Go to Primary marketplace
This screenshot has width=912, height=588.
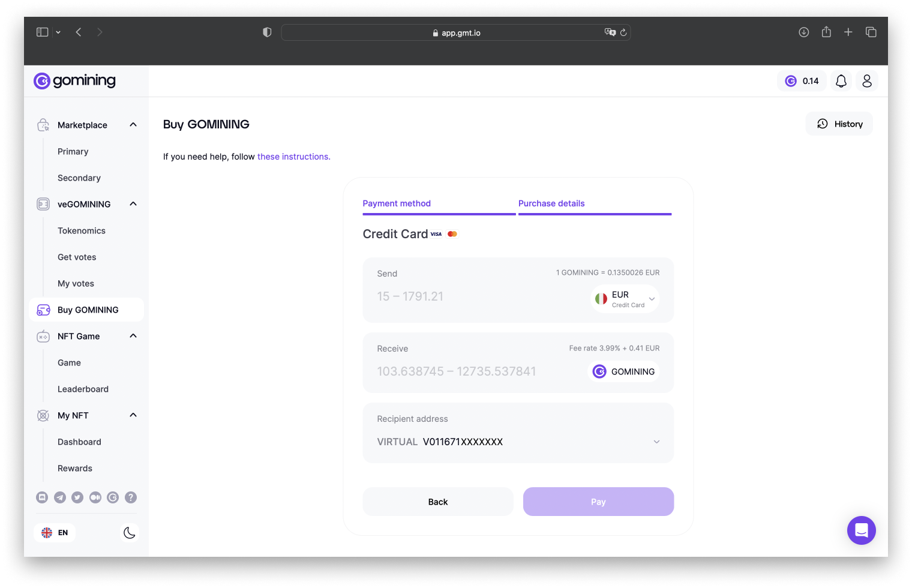(73, 151)
